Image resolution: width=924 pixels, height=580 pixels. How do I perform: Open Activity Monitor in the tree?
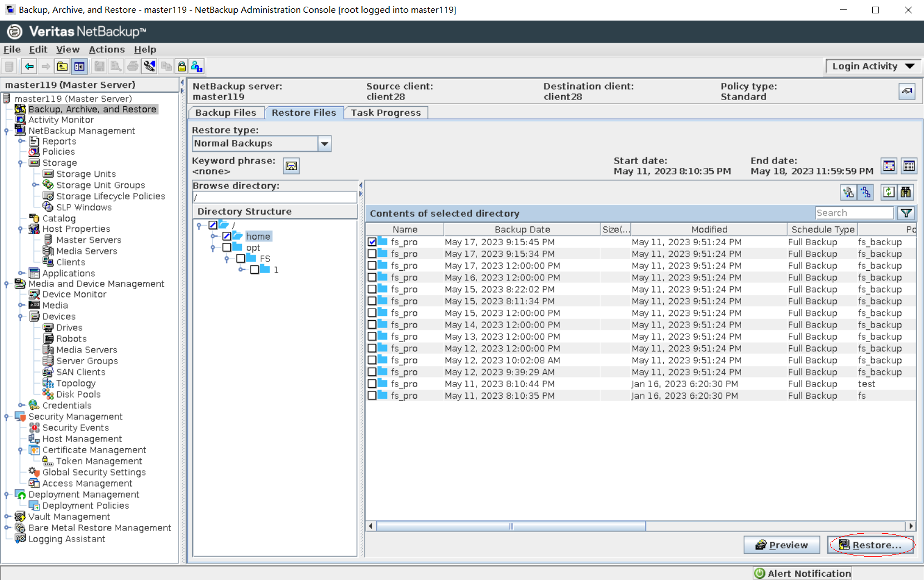pyautogui.click(x=61, y=120)
